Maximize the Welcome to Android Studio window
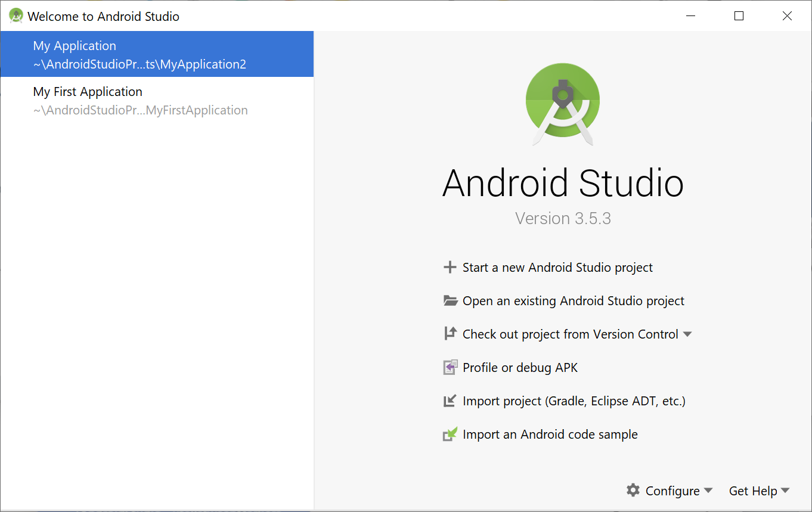Screen dimensions: 812x512 tap(739, 16)
